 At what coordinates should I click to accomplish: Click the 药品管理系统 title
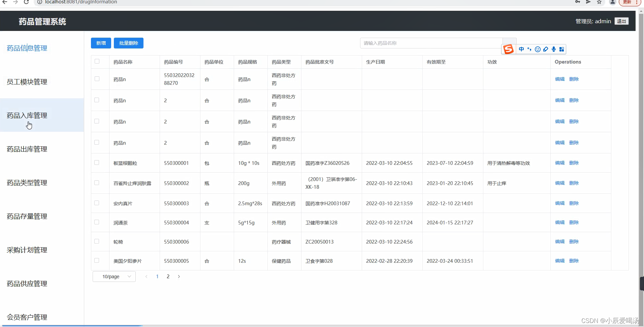[42, 22]
